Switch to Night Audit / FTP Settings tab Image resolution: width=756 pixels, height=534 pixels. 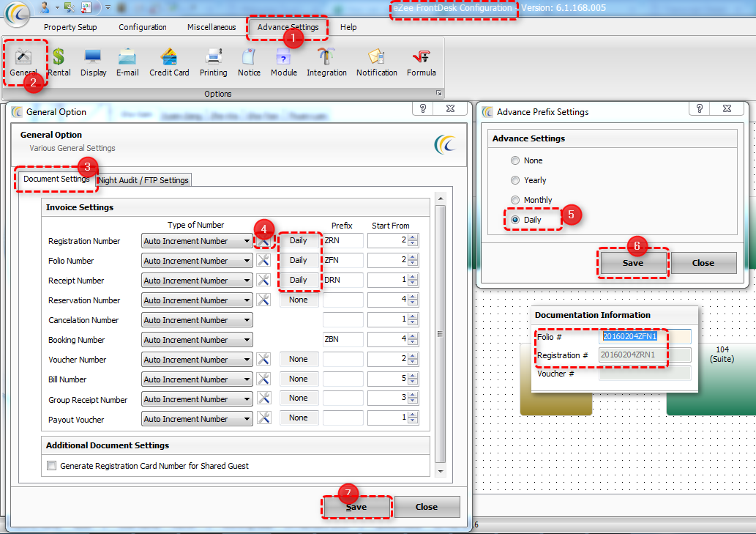pyautogui.click(x=143, y=180)
